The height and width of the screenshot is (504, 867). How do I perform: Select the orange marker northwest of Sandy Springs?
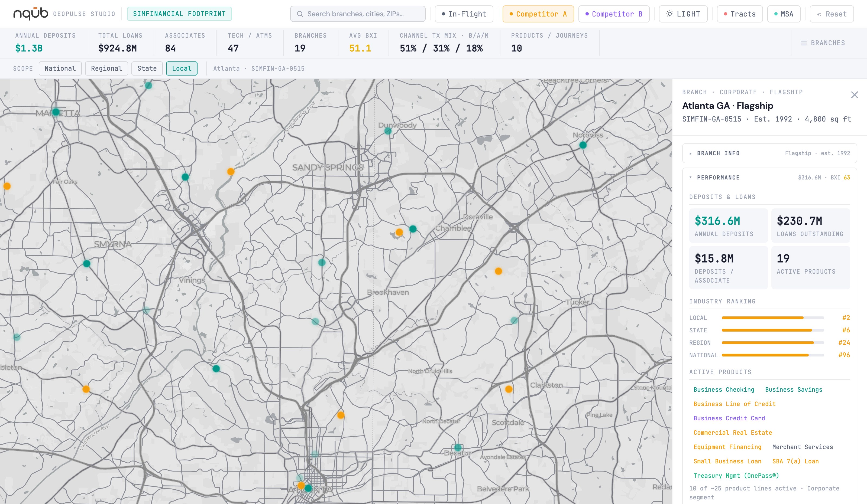click(x=231, y=172)
